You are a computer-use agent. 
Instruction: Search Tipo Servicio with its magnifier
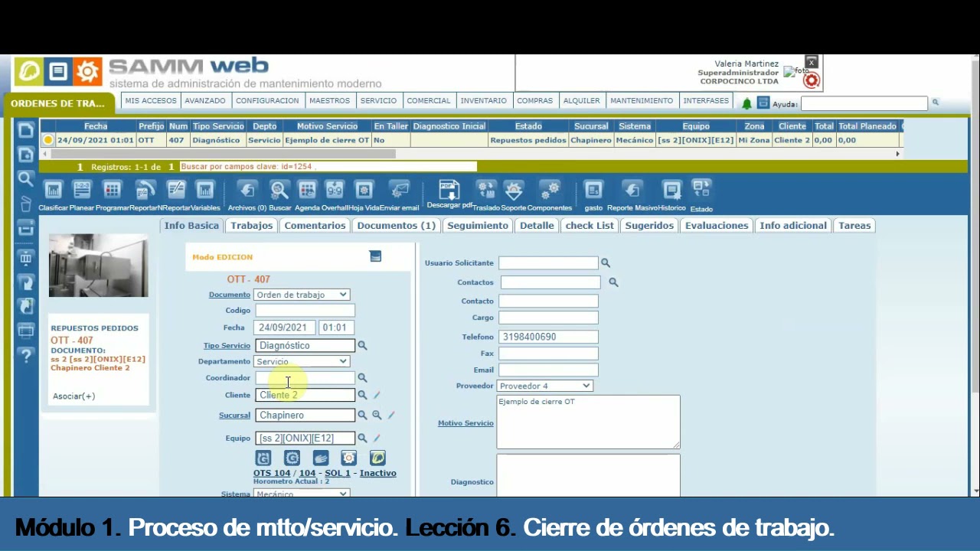pyautogui.click(x=362, y=346)
